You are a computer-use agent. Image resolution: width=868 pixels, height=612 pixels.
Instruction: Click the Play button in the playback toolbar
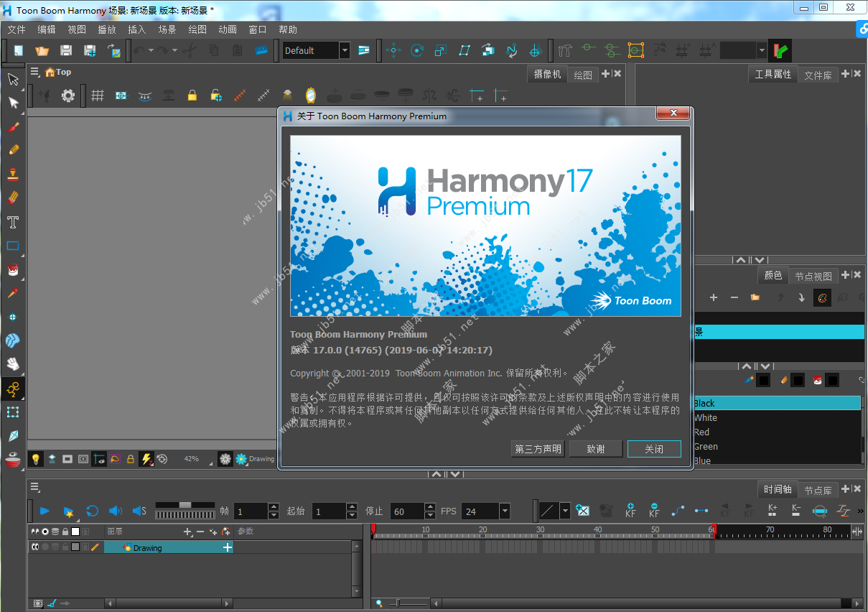click(45, 511)
